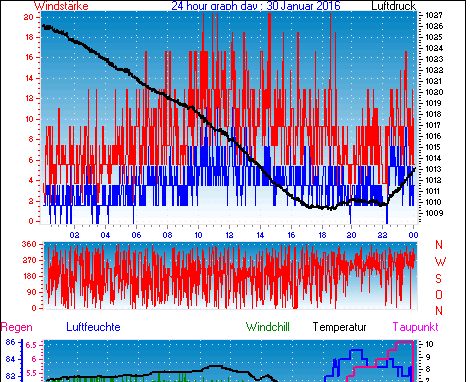Image resolution: width=470 pixels, height=382 pixels.
Task: Click the 1027 pressure scale value
Action: tap(434, 15)
